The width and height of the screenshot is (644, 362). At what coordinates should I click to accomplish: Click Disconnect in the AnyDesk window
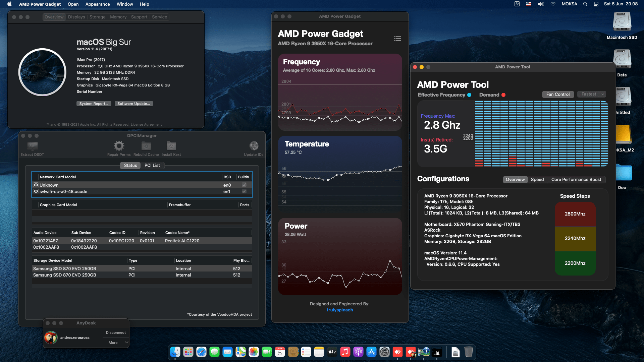pyautogui.click(x=116, y=333)
